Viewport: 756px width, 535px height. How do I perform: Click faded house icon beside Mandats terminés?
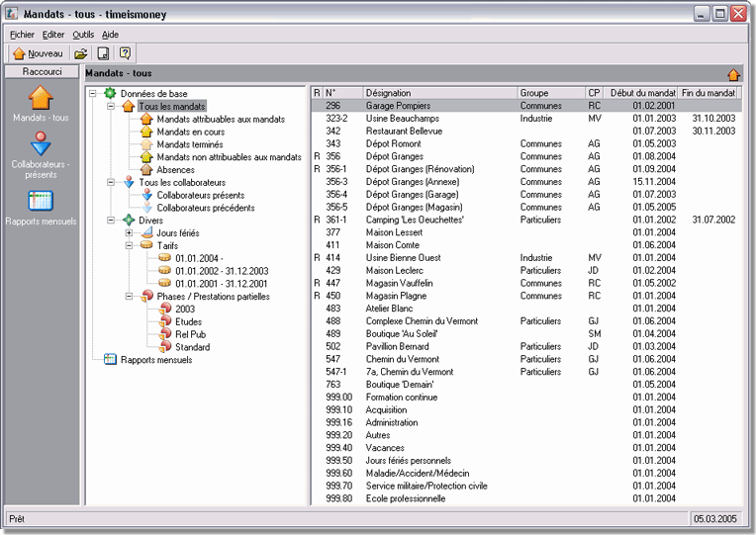point(146,143)
